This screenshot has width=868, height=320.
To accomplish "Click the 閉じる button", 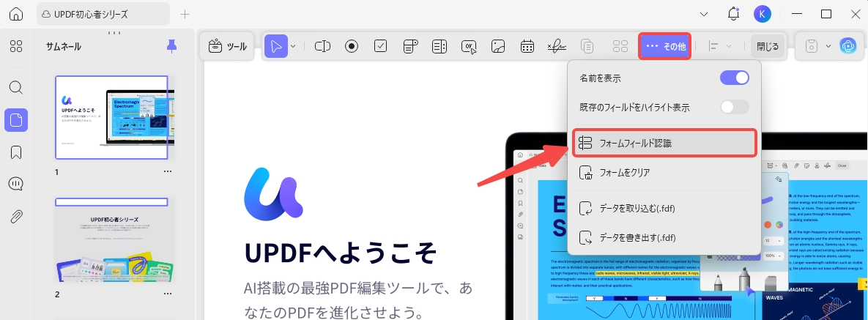I will coord(767,47).
